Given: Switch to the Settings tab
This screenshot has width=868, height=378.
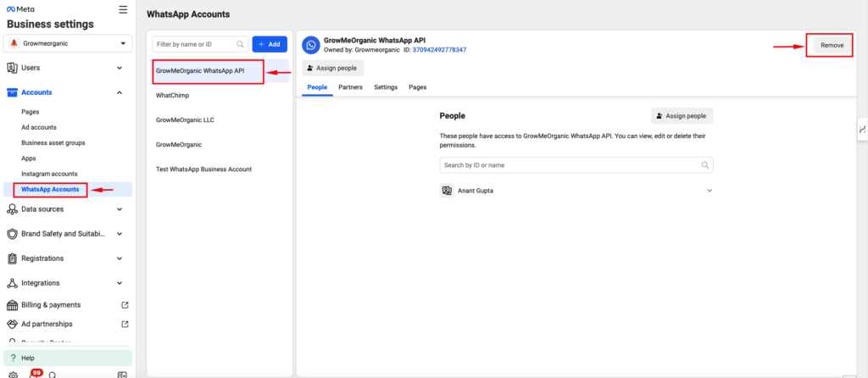Looking at the screenshot, I should [x=386, y=87].
